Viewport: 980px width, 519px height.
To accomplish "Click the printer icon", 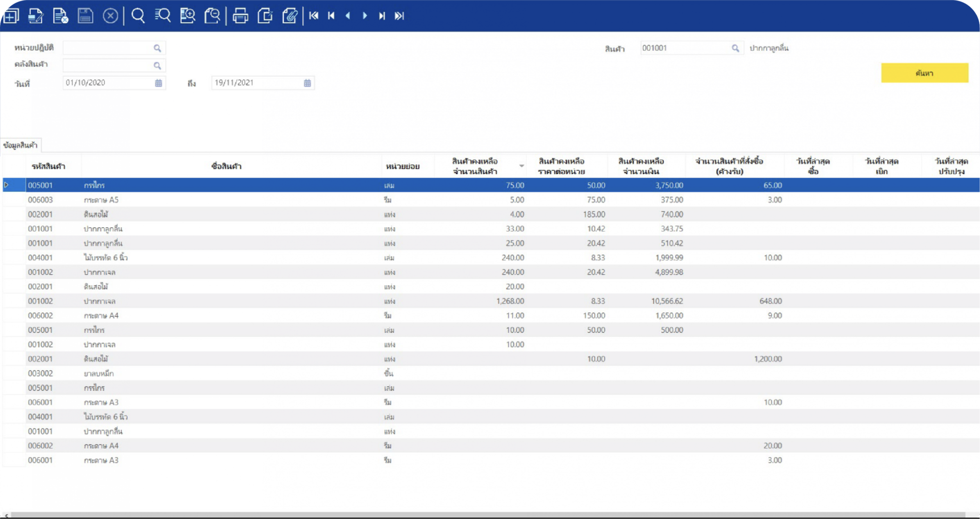I will 240,16.
